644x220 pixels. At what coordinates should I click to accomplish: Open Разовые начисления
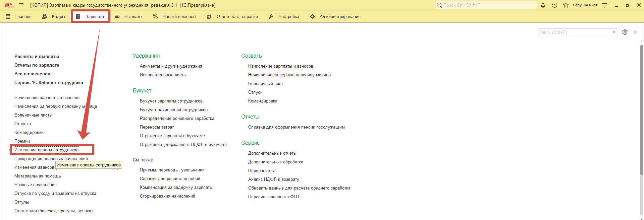click(x=36, y=185)
